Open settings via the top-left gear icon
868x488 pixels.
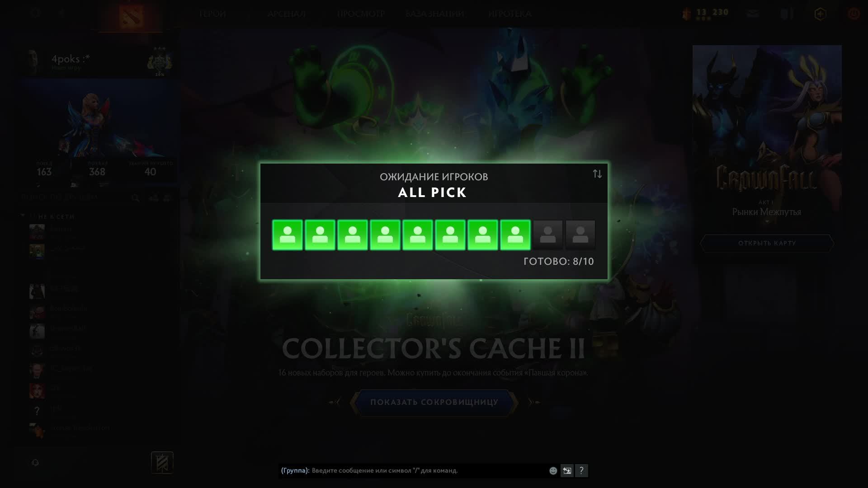click(35, 13)
